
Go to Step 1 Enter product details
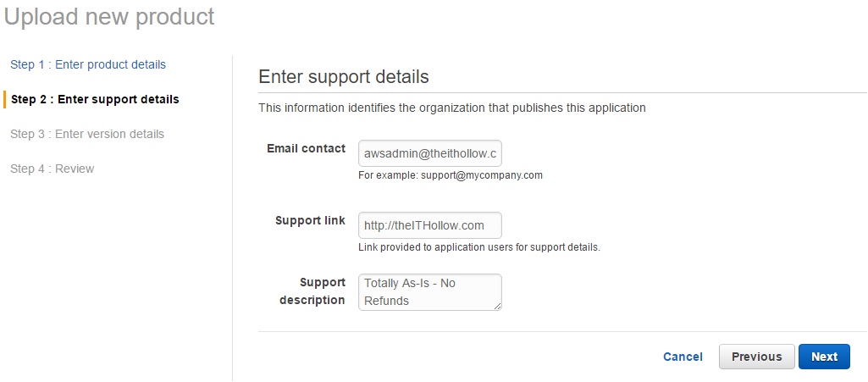(88, 64)
